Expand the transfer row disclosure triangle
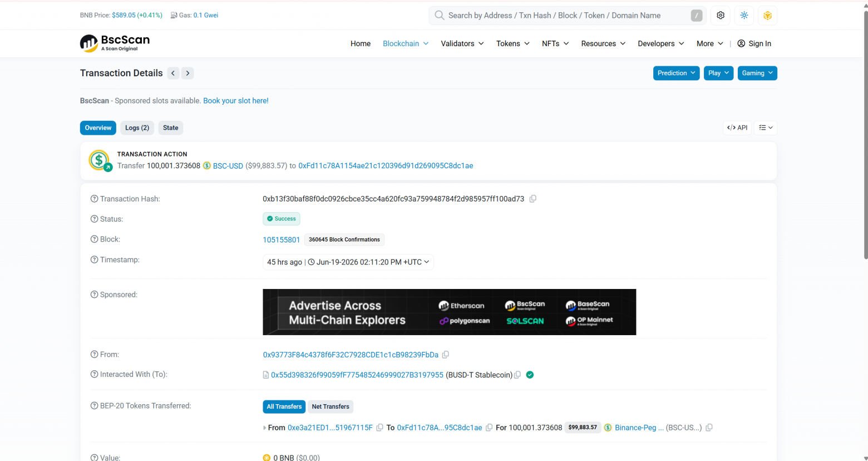Image resolution: width=868 pixels, height=461 pixels. tap(264, 428)
